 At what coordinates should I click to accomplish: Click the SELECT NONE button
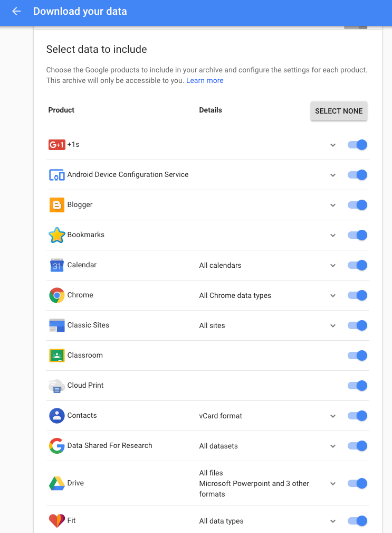click(x=339, y=111)
